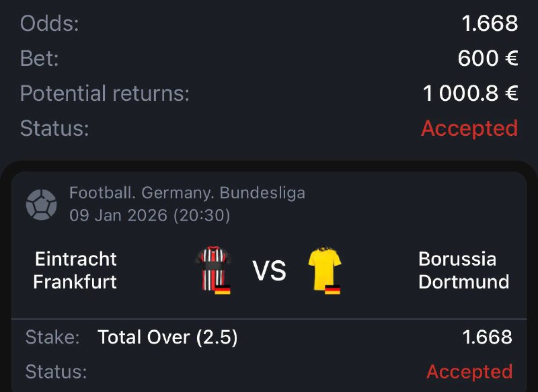
Task: Click the VS label between teams
Action: click(269, 271)
